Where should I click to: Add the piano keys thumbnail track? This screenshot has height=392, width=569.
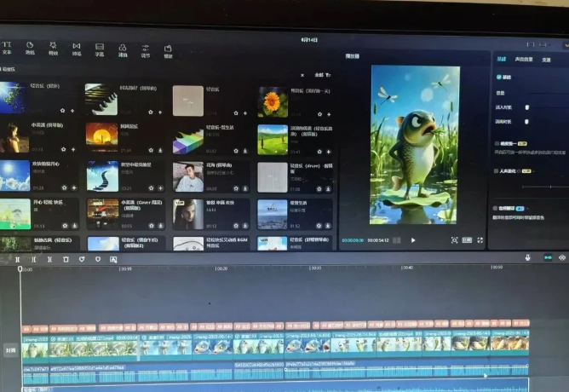tap(160, 112)
